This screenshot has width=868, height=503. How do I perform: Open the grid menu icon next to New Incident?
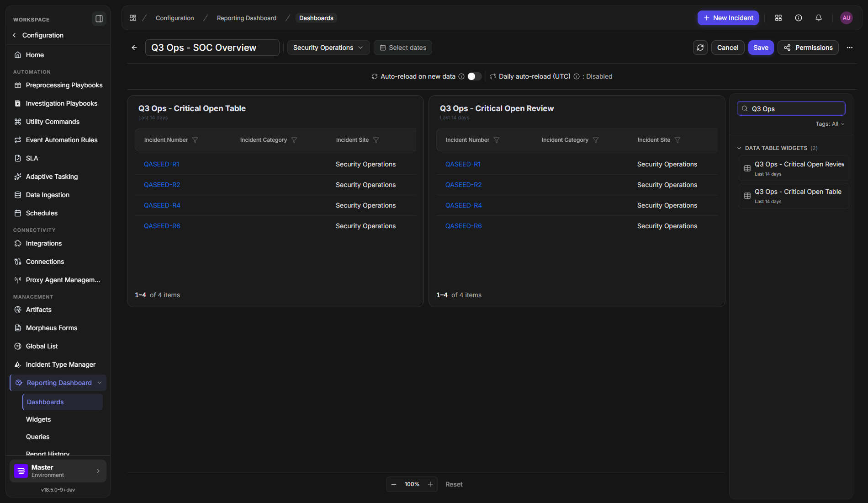778,18
